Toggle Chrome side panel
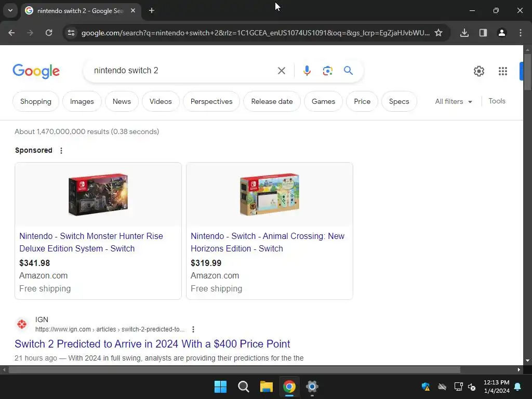The height and width of the screenshot is (399, 532). point(483,33)
